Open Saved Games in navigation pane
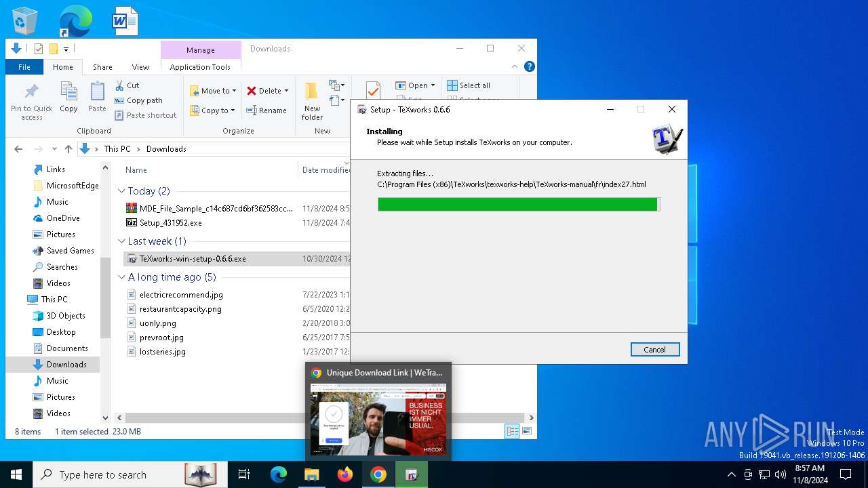The height and width of the screenshot is (488, 868). [70, 251]
